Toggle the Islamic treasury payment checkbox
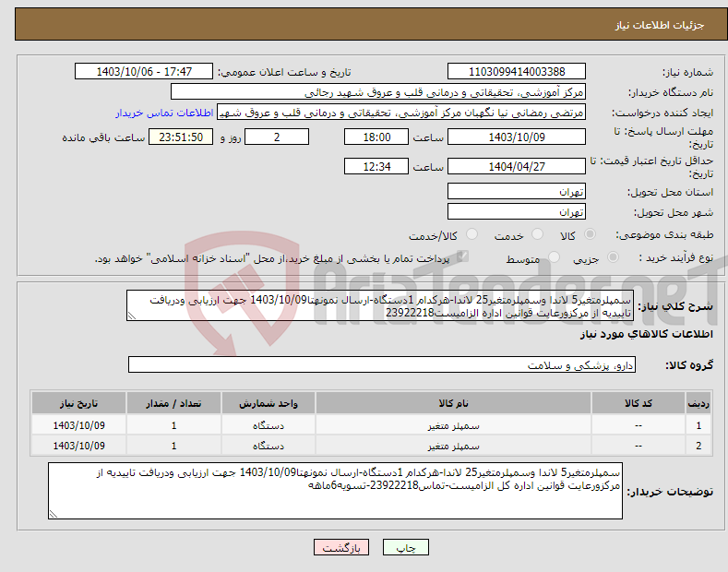This screenshot has width=728, height=572. pyautogui.click(x=462, y=256)
